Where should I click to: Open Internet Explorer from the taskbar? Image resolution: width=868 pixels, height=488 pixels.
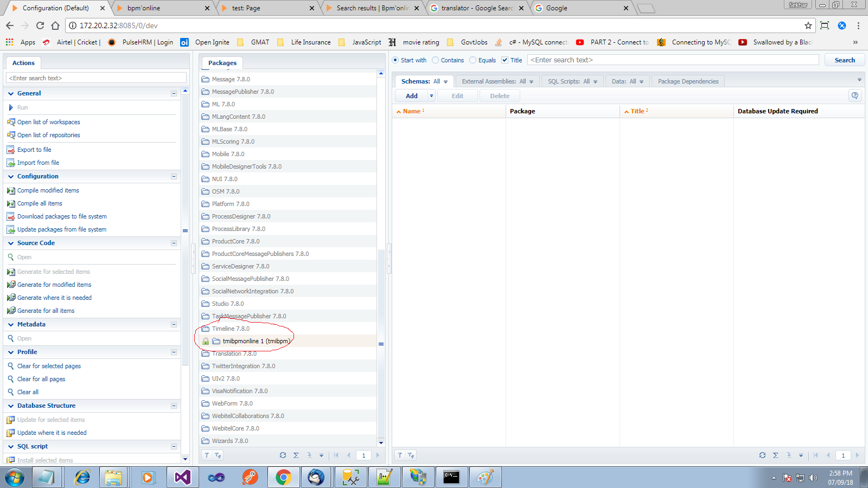click(x=82, y=477)
